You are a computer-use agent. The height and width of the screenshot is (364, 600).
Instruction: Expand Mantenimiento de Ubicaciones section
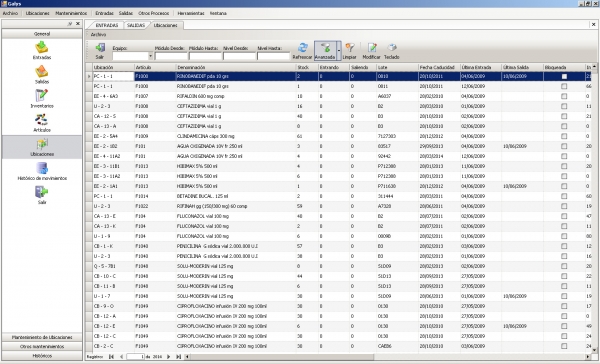[x=42, y=337]
